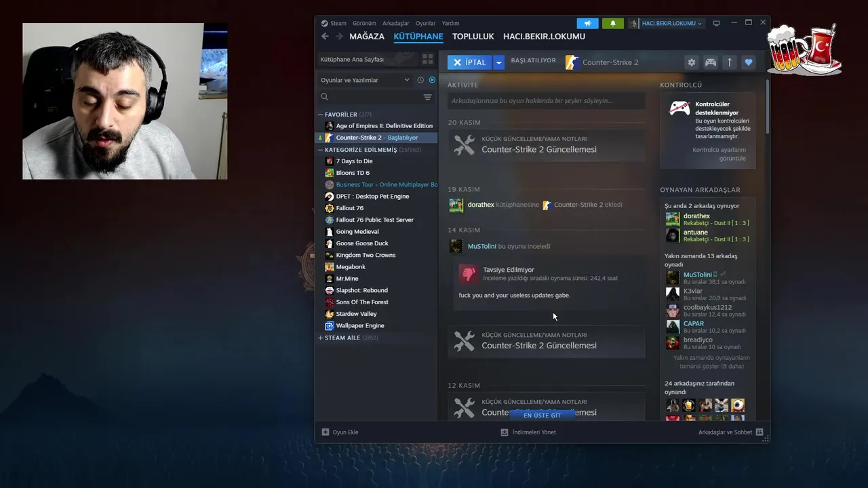This screenshot has height=488, width=868.
Task: Open MuSTolini's review author link
Action: coord(481,247)
